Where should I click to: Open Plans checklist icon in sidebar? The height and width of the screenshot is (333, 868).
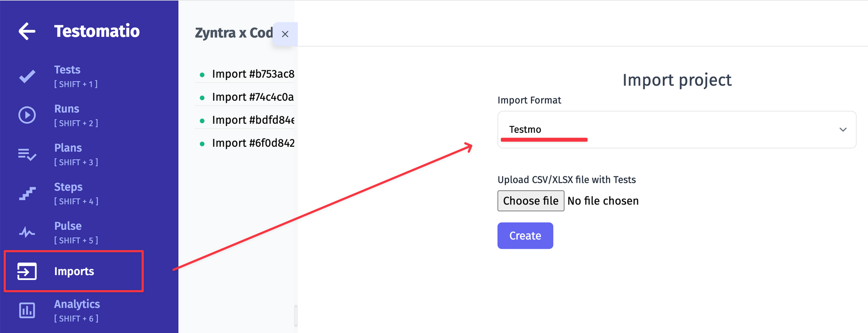tap(27, 154)
